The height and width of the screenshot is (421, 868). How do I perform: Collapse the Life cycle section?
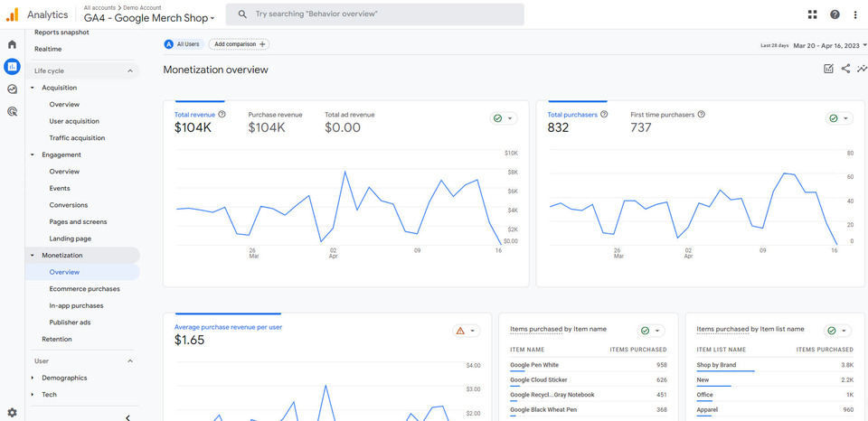(129, 70)
